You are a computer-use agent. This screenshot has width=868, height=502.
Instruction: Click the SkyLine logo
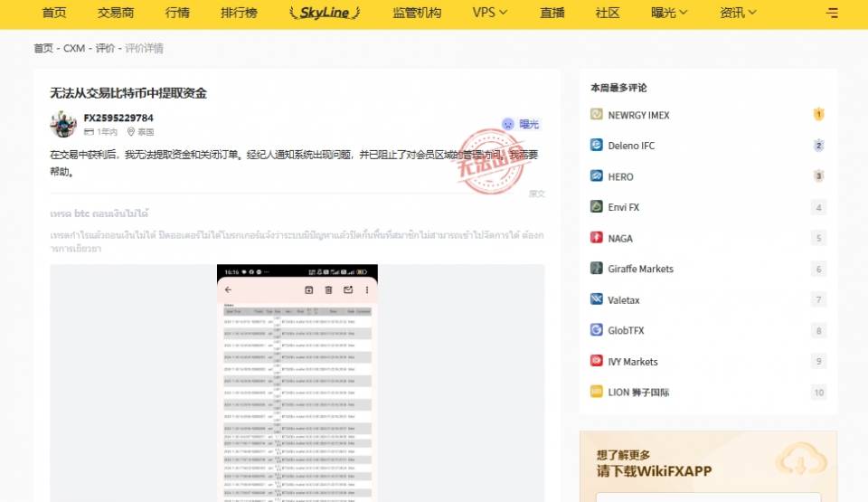pos(325,13)
